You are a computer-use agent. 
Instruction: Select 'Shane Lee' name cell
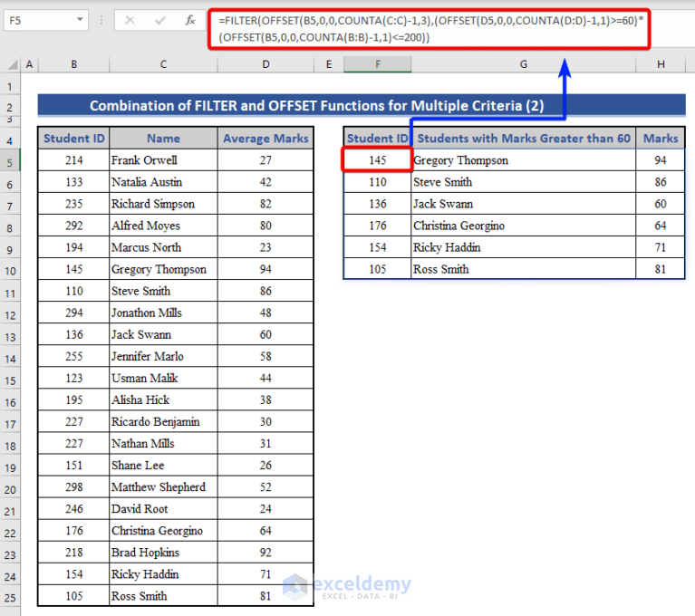[x=163, y=465]
